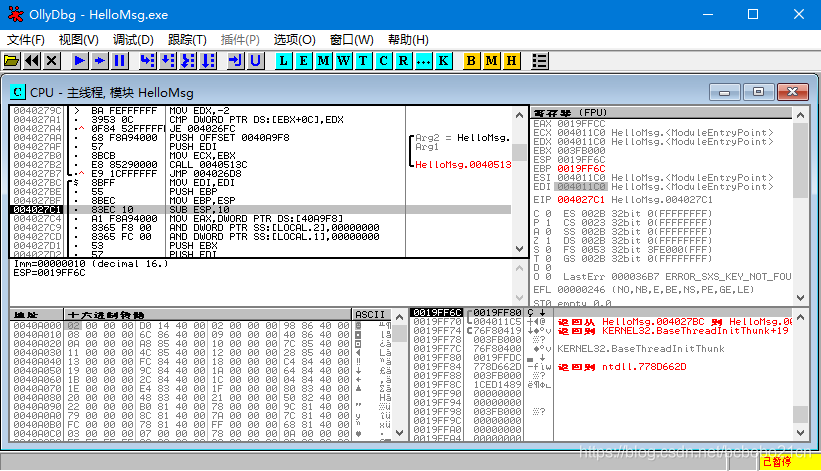Screen dimensions: 821x471
Task: Select the SUB ESP,10 instruction row
Action: click(260, 209)
